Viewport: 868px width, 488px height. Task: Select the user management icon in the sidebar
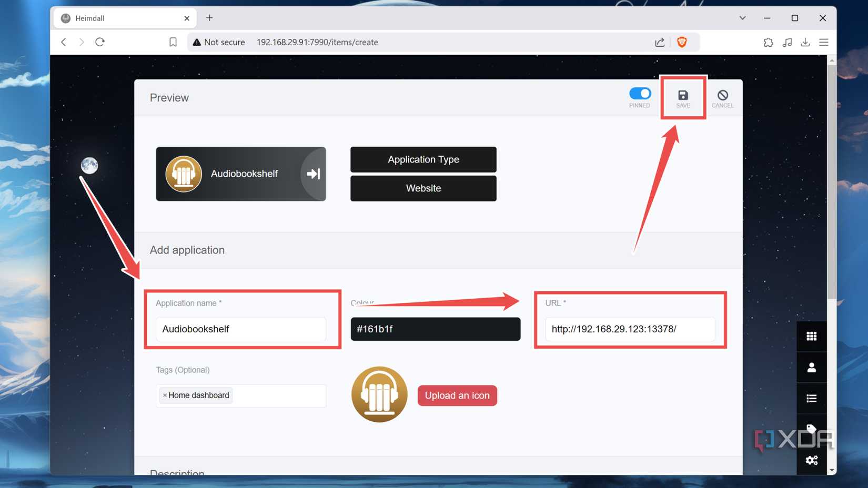812,367
